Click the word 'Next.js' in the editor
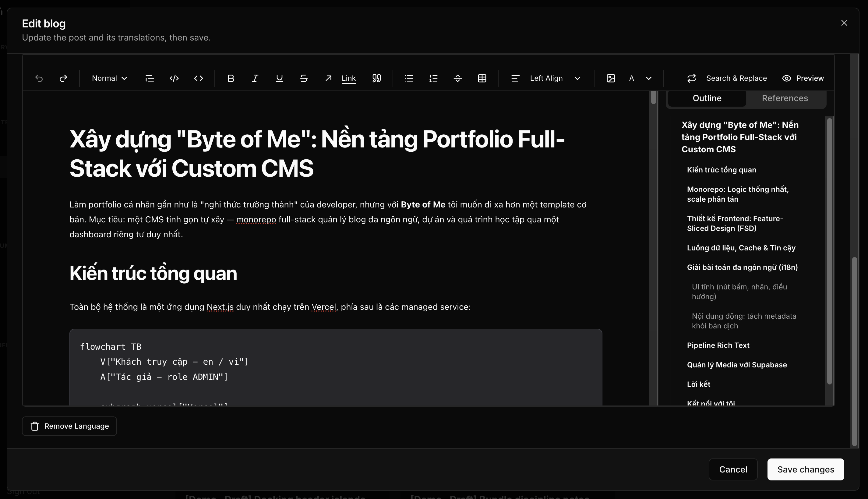 220,307
